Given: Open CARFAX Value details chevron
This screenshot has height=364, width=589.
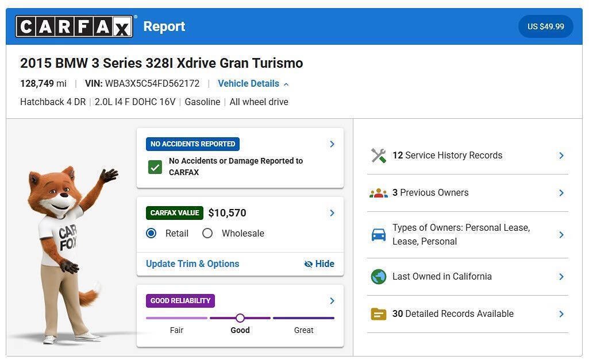Looking at the screenshot, I should point(332,213).
